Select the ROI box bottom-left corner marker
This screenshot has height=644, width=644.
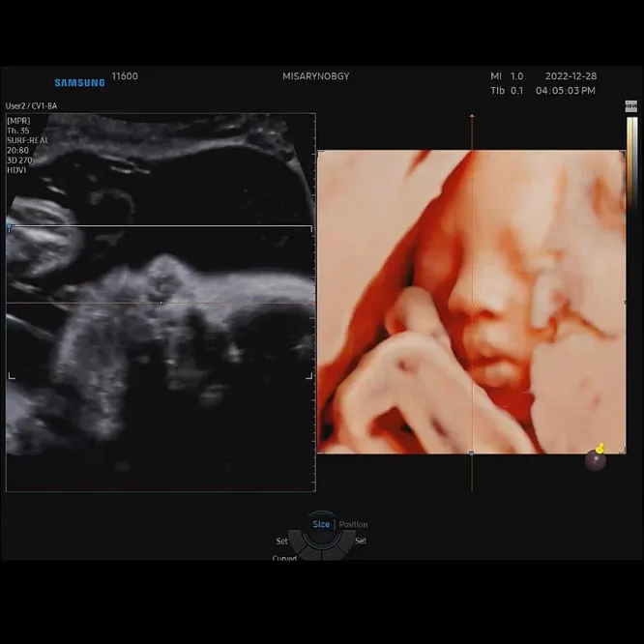click(x=12, y=376)
